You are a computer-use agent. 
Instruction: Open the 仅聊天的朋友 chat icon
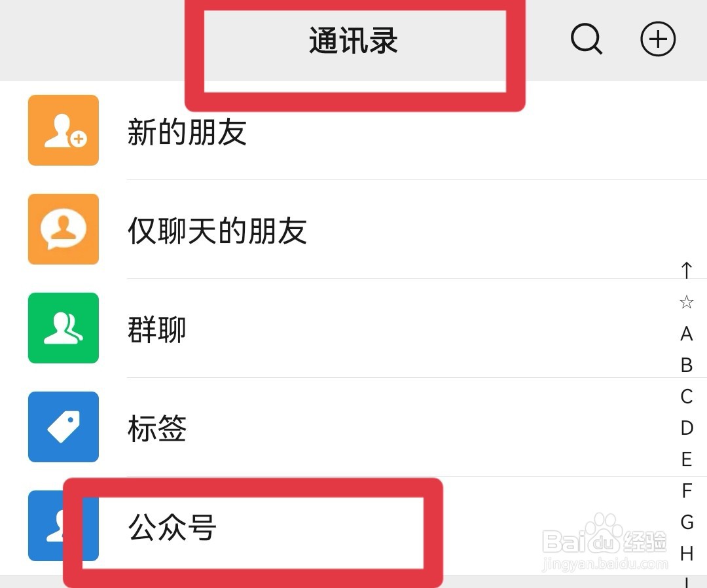63,229
